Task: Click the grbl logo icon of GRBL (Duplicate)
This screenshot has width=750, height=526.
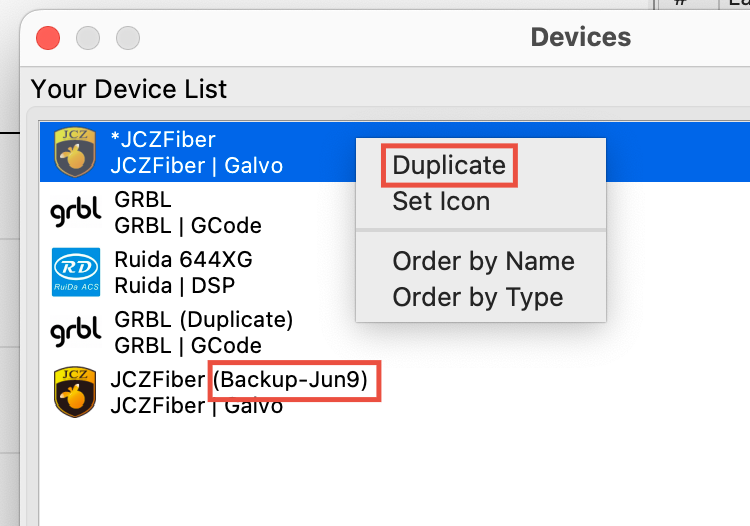Action: point(76,331)
